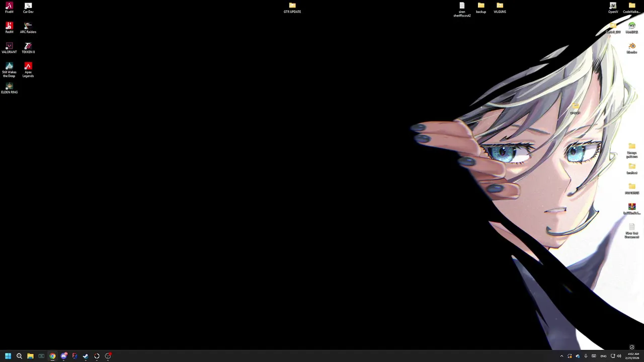
Task: Select the OpenIV desktop shortcut
Action: pyautogui.click(x=613, y=8)
